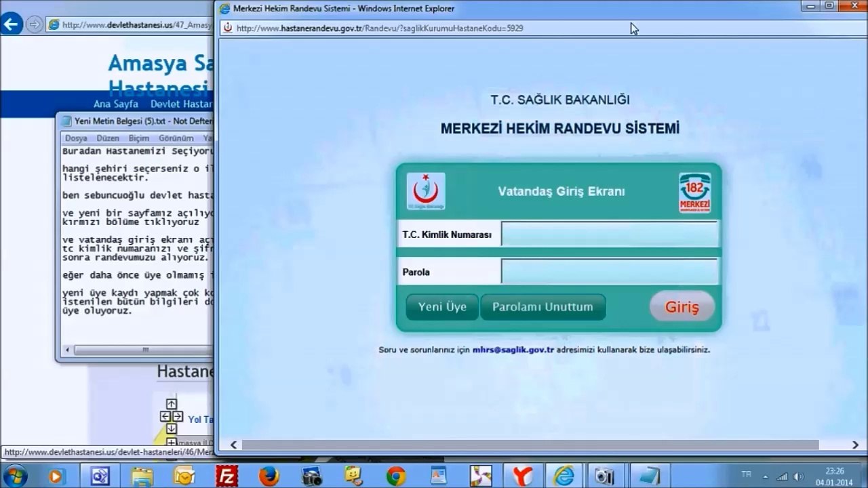Open the Word-like document app in taskbar

pyautogui.click(x=100, y=476)
